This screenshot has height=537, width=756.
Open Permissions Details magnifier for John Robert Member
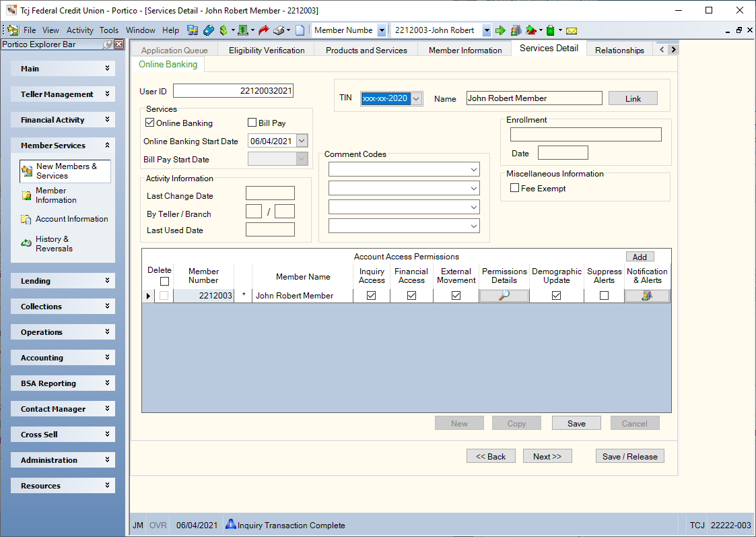click(504, 296)
